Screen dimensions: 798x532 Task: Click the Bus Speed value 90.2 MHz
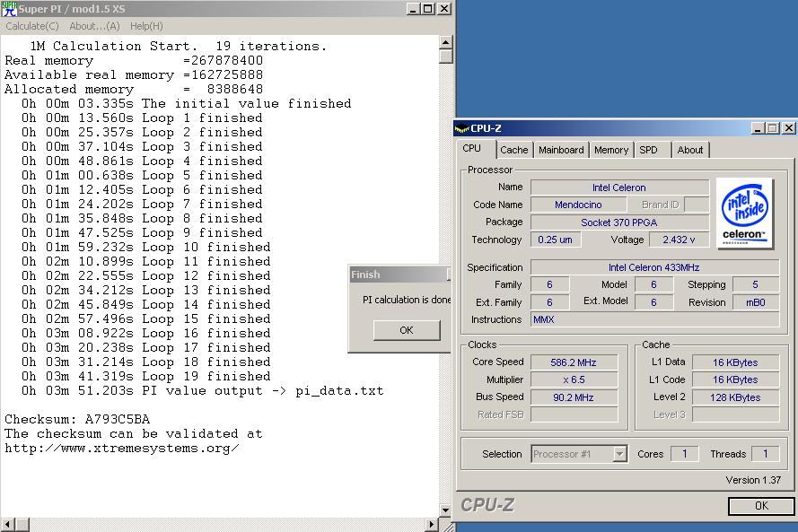click(574, 397)
